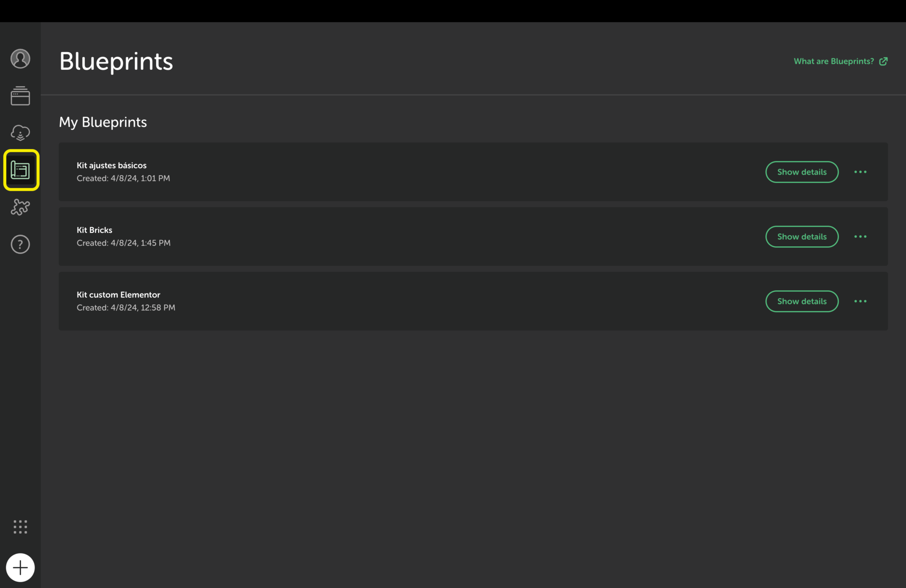This screenshot has width=906, height=588.
Task: Select the Kit Bricks blueprint row
Action: point(398,237)
